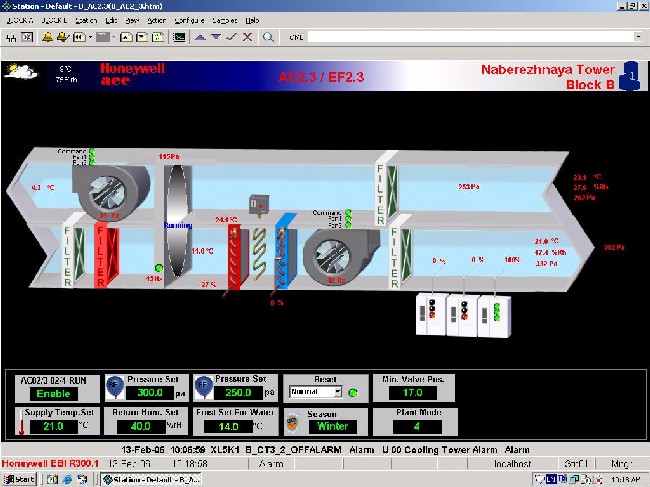This screenshot has width=650, height=487.
Task: Click the Supply Temp Set 21.0 field
Action: (54, 426)
